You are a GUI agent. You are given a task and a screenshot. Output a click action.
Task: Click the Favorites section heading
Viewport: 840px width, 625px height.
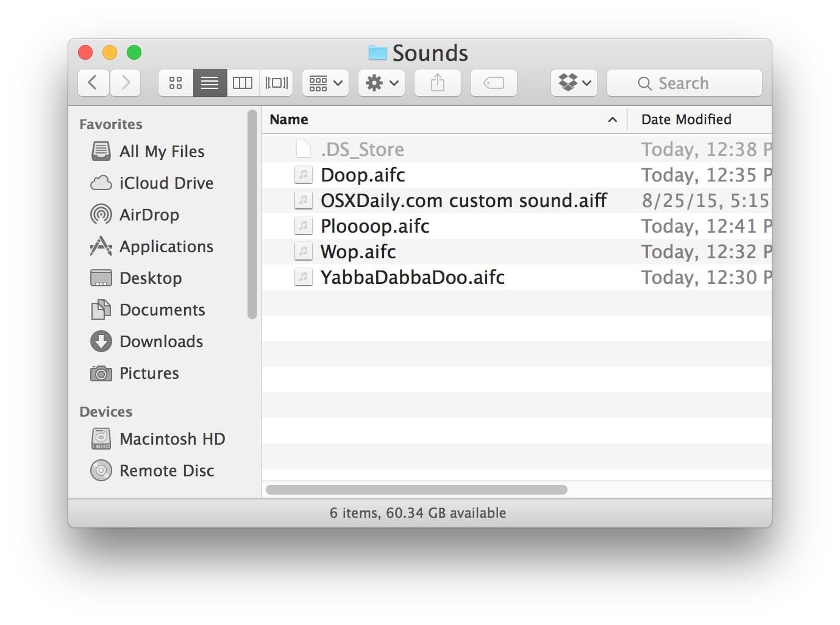tap(111, 124)
